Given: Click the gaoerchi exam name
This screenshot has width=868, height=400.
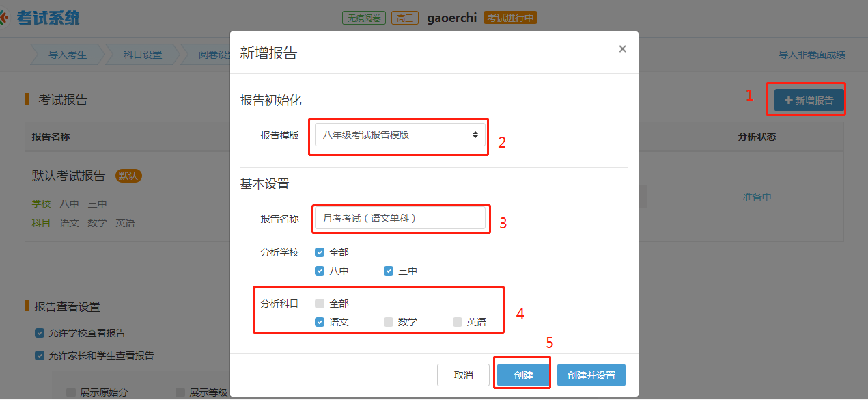Looking at the screenshot, I should point(451,18).
